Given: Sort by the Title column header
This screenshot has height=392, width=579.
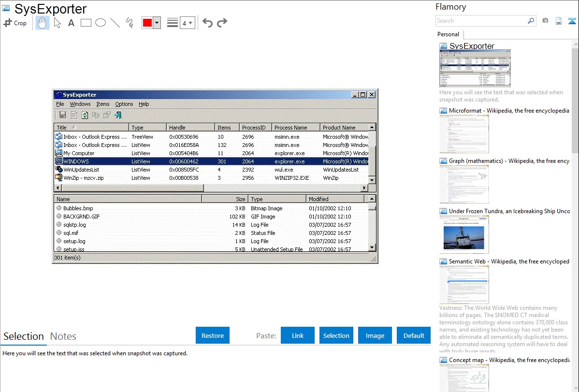Looking at the screenshot, I should click(x=91, y=128).
